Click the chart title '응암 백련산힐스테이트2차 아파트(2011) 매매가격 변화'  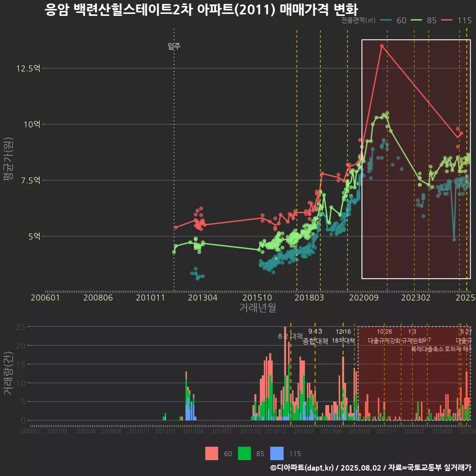(x=201, y=9)
